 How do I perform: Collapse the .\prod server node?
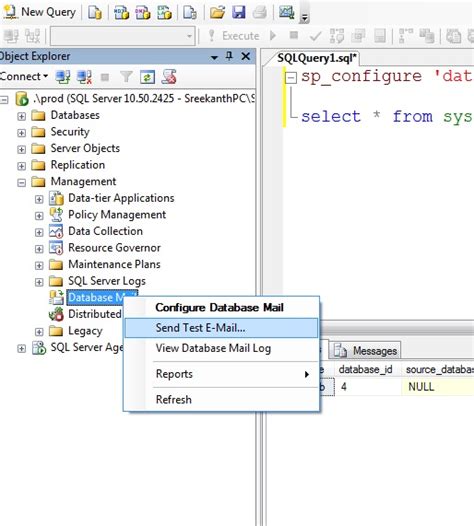[4, 99]
